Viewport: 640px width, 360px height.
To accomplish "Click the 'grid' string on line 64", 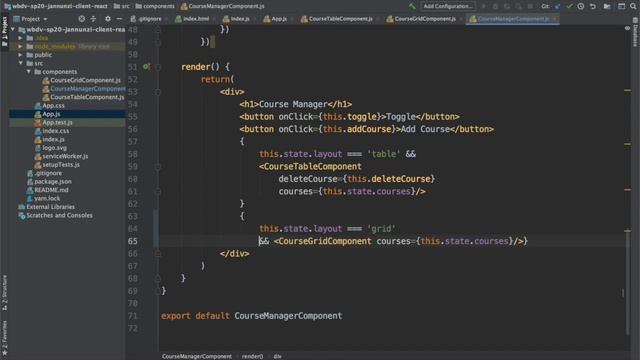I will 381,229.
